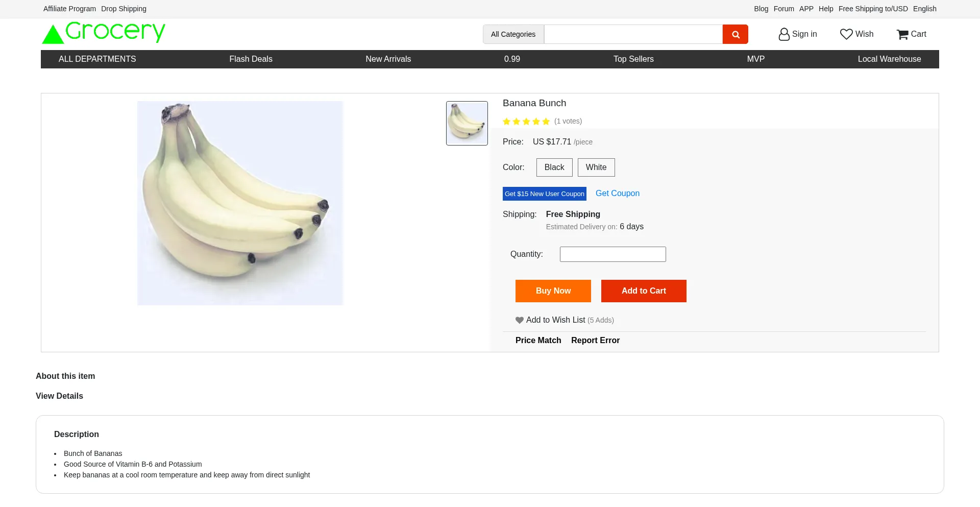Screen dimensions: 980x507
Task: Select the White color option
Action: (596, 167)
